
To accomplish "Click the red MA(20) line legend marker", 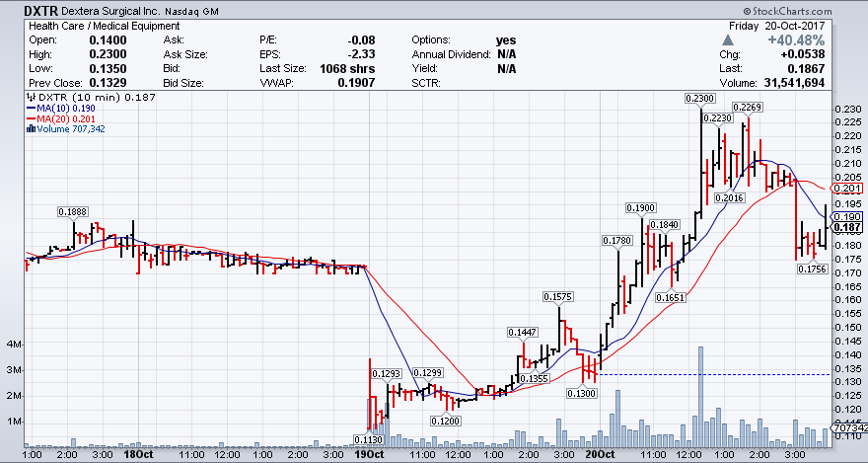I will (31, 117).
